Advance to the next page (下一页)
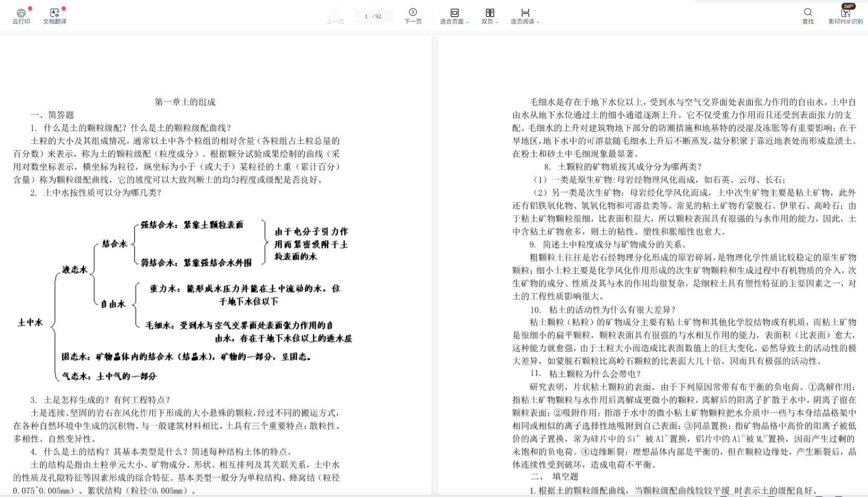868x497 pixels. (x=413, y=16)
